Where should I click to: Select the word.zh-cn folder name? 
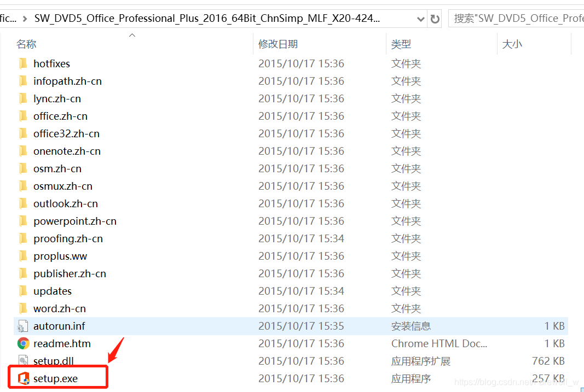tap(60, 308)
